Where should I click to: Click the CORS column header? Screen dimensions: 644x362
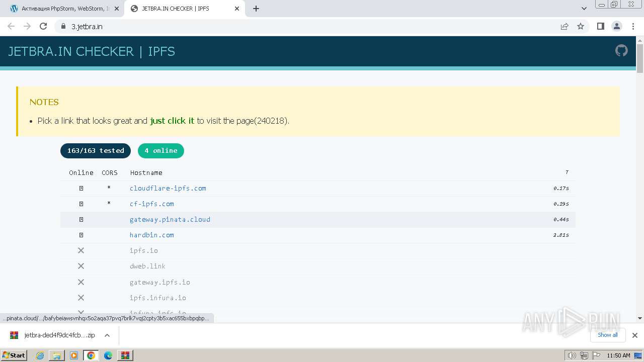click(110, 172)
